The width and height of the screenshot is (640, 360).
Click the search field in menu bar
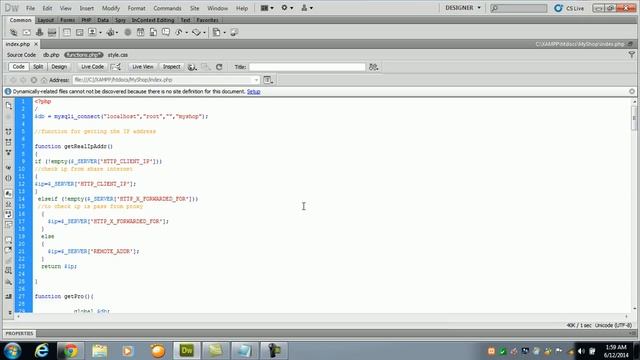(x=518, y=8)
